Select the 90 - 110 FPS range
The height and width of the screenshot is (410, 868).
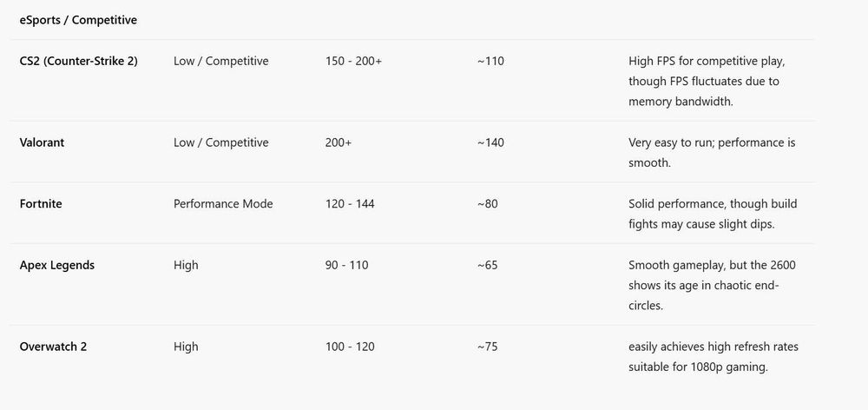click(346, 265)
